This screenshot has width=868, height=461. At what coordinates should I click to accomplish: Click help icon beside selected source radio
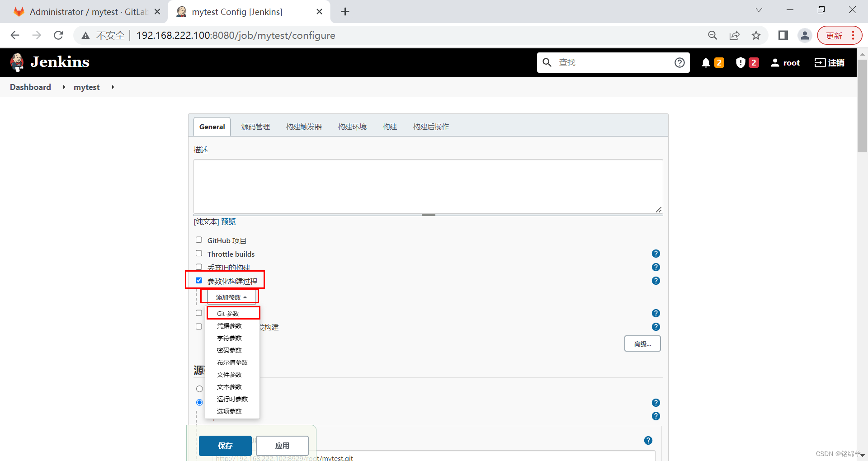pos(656,403)
